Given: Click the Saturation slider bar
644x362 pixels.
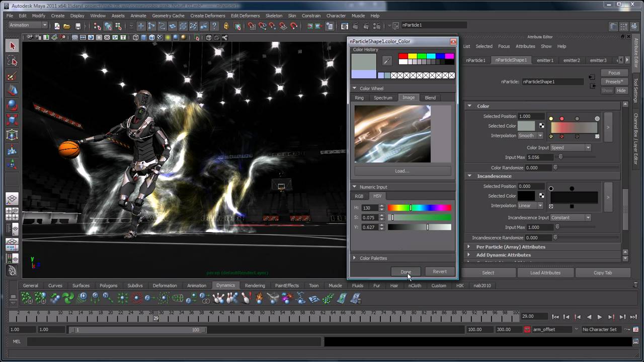Looking at the screenshot, I should (x=419, y=218).
